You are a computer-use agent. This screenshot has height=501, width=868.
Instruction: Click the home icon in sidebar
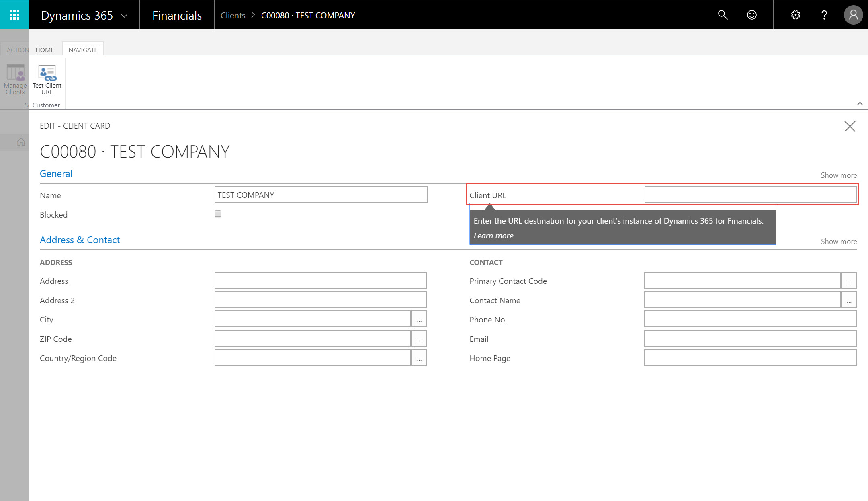click(x=21, y=142)
